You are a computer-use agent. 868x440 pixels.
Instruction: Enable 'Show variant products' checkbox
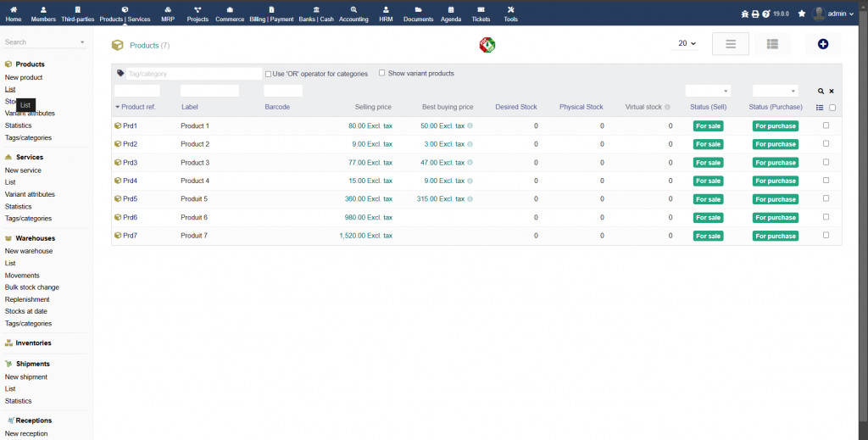(382, 73)
